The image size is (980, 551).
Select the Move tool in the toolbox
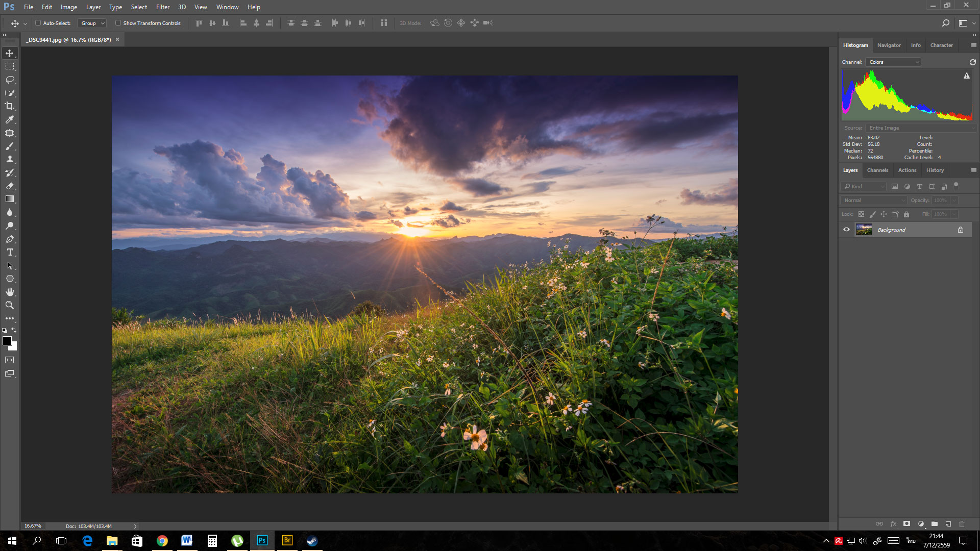coord(10,53)
